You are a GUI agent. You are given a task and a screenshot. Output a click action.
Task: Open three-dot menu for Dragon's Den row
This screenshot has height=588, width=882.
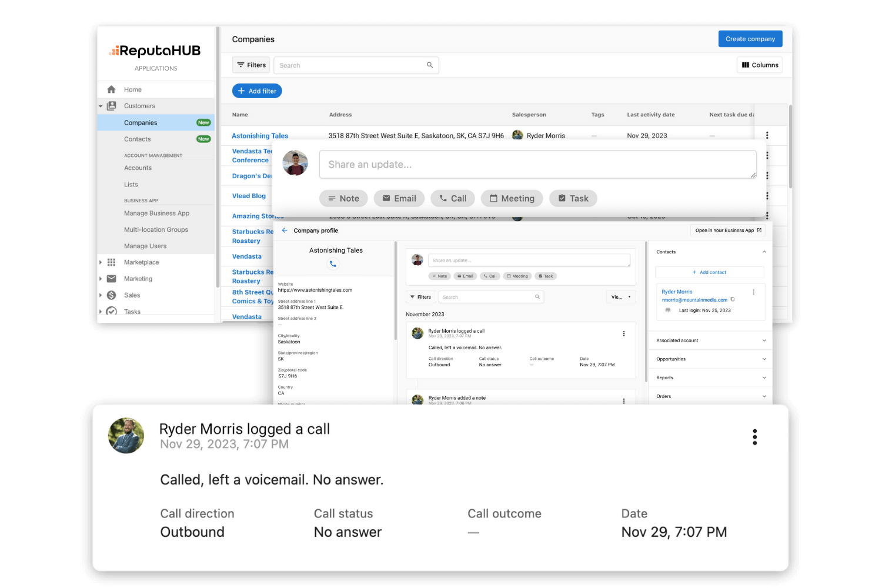click(767, 176)
